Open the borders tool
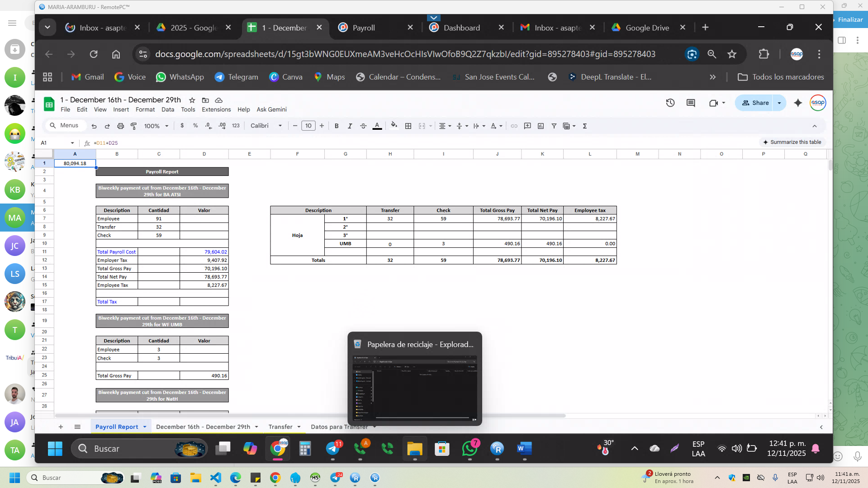The height and width of the screenshot is (488, 868). coord(408,126)
